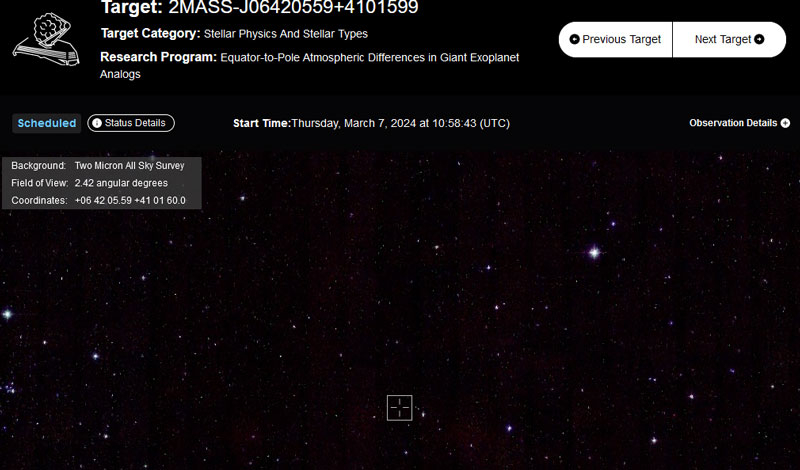The width and height of the screenshot is (800, 470).
Task: Go to the Previous Target
Action: (x=615, y=40)
